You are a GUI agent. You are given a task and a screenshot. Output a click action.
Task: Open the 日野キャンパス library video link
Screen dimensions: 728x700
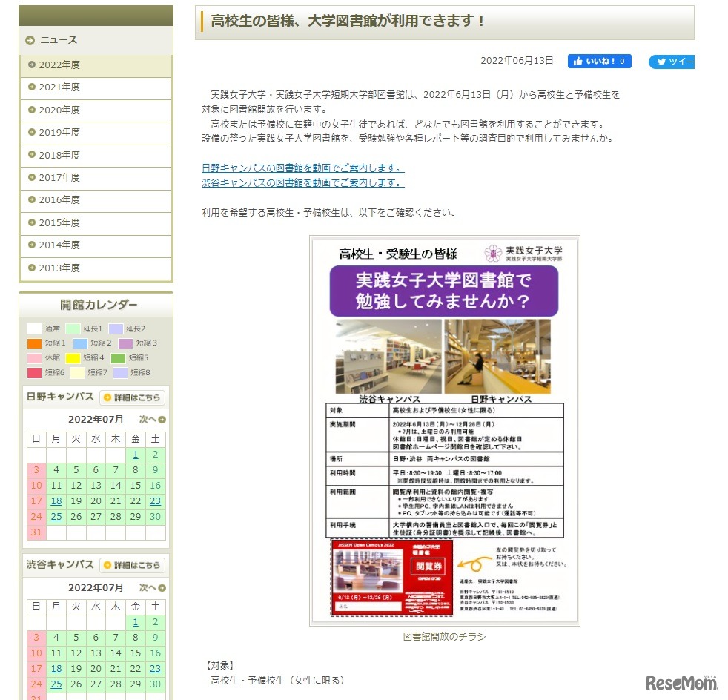[301, 168]
